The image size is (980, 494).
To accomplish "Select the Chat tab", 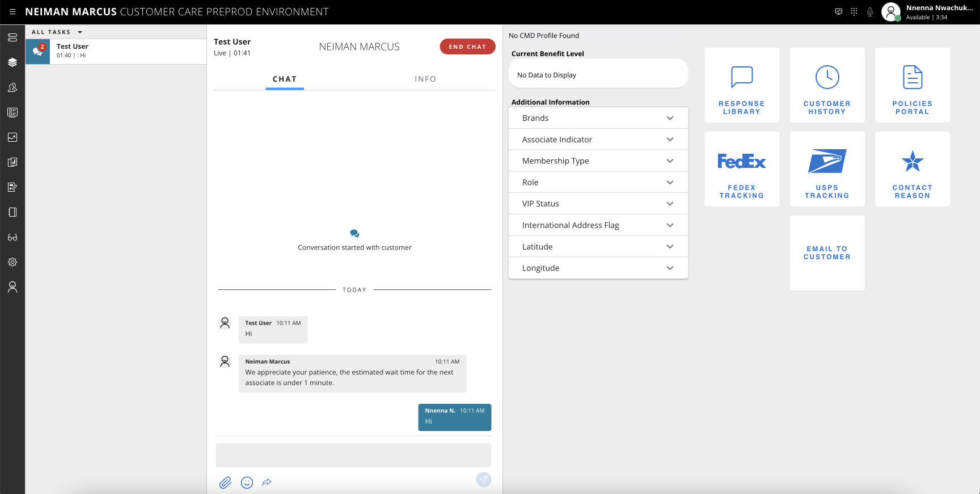I will pos(285,79).
